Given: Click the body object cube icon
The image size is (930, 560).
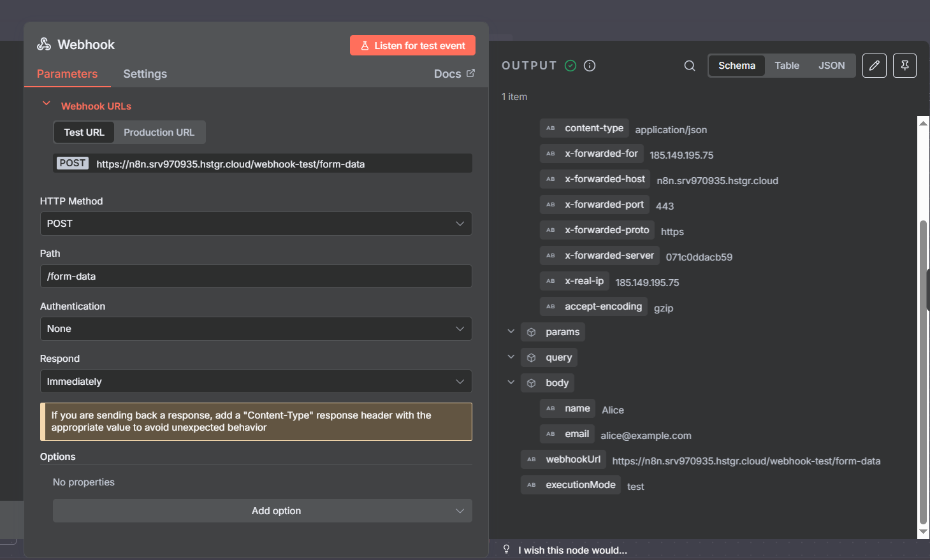Looking at the screenshot, I should tap(531, 383).
